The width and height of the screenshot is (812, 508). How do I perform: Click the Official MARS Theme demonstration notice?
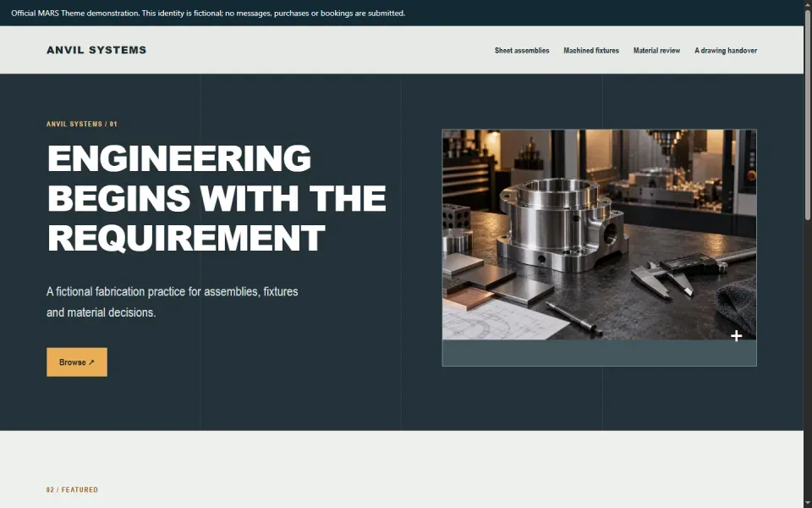pos(208,13)
